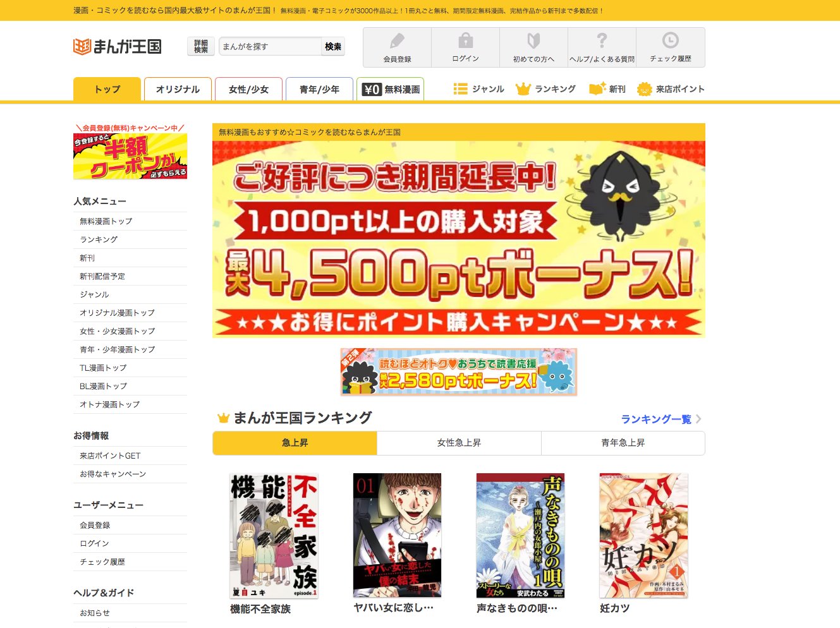Switch to 急上昇 ranking tab
The image size is (840, 628).
[295, 443]
